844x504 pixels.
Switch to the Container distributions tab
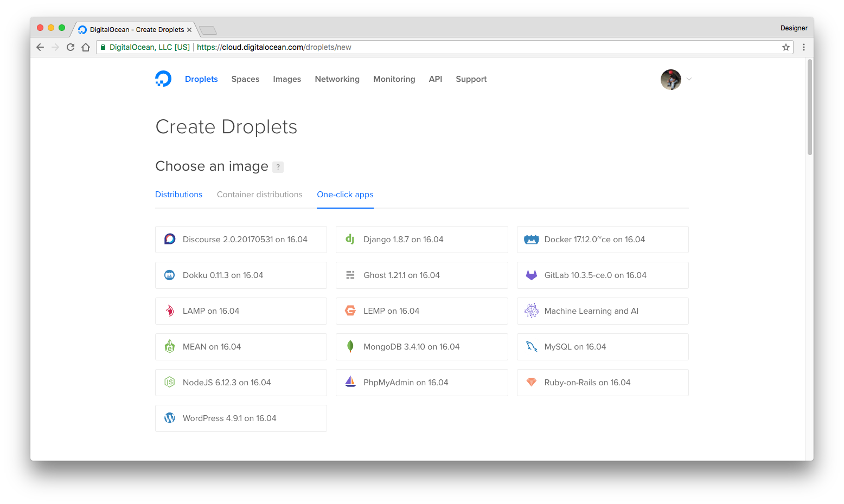[260, 195]
